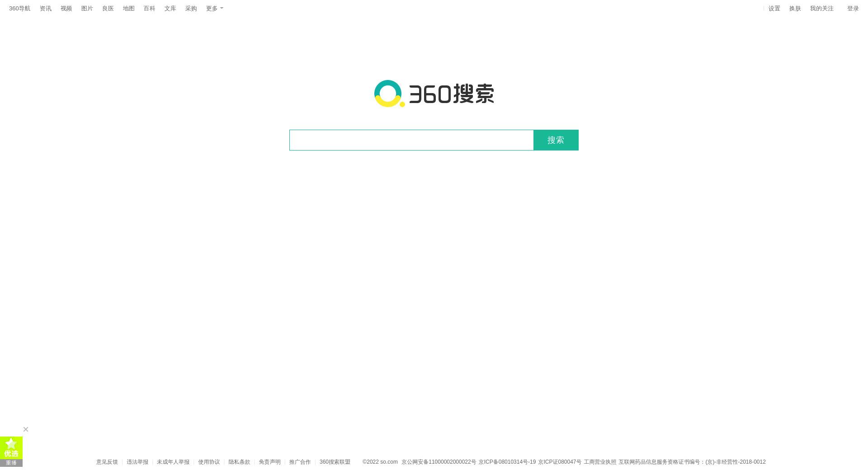Click 重播 under the 优选 widget

coord(11,463)
